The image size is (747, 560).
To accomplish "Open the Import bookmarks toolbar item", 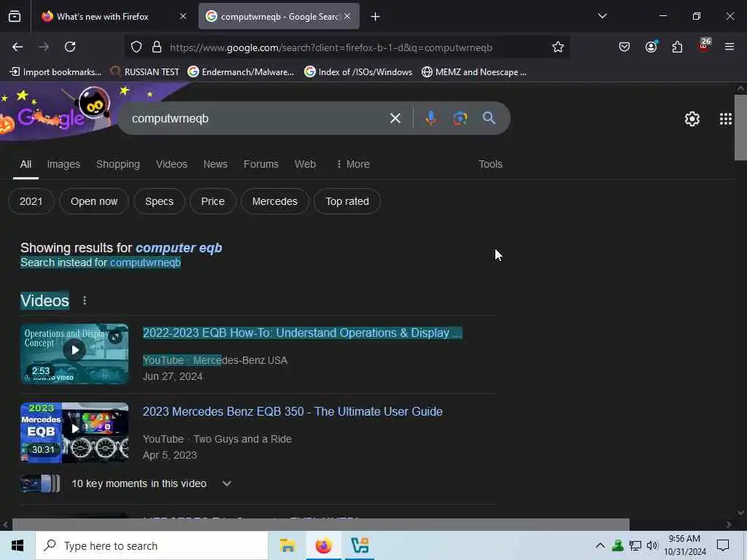I will click(x=55, y=72).
